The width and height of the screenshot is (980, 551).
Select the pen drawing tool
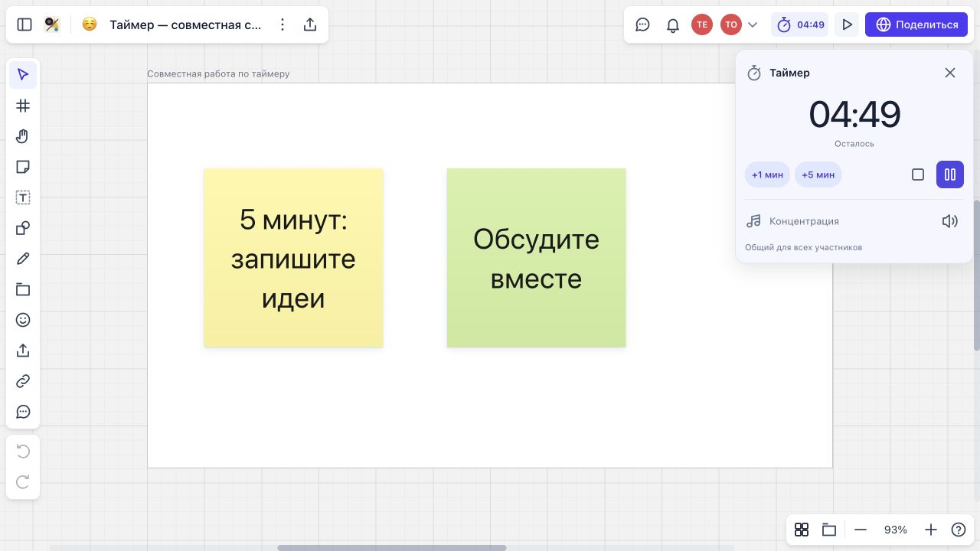pos(23,259)
